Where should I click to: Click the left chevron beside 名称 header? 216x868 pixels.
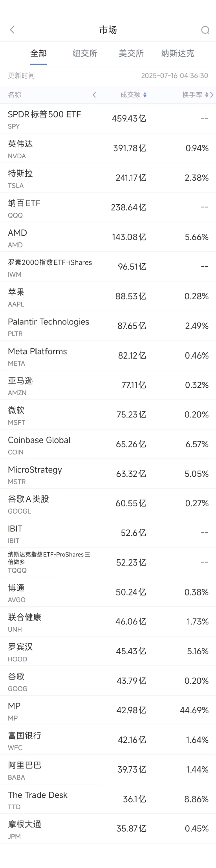point(94,95)
